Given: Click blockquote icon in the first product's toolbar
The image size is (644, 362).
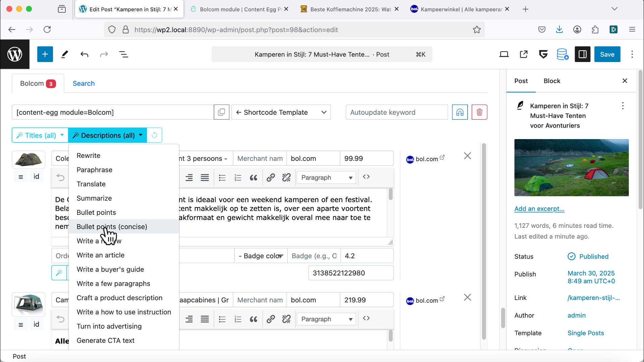Looking at the screenshot, I should (x=254, y=178).
